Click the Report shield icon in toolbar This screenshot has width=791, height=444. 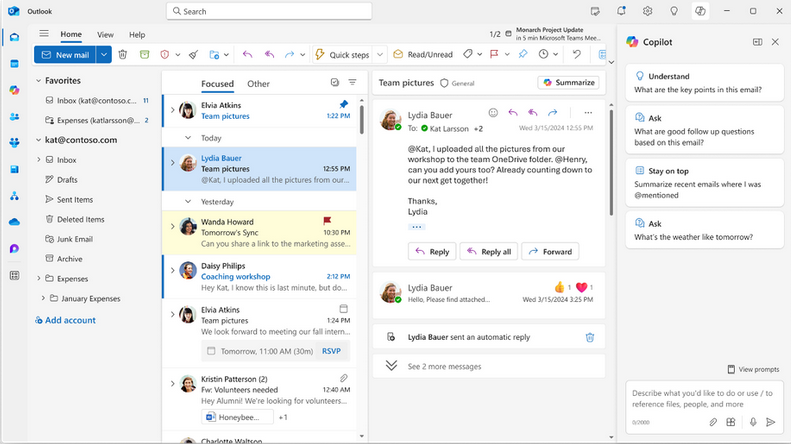(164, 54)
